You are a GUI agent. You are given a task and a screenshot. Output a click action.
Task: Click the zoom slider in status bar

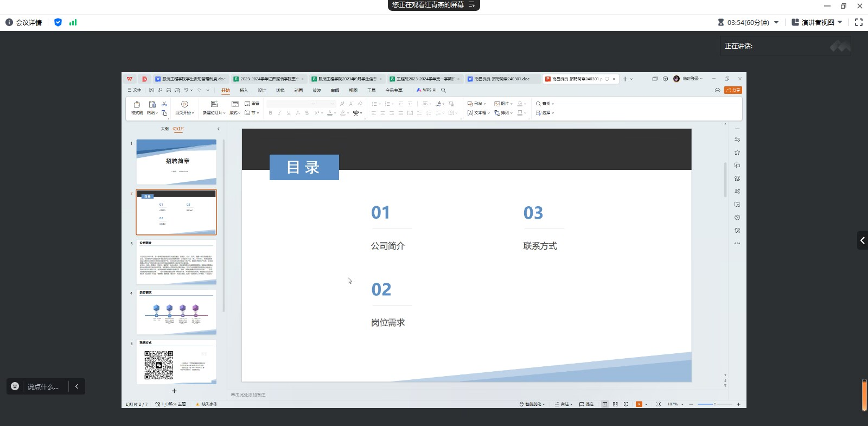(714, 404)
